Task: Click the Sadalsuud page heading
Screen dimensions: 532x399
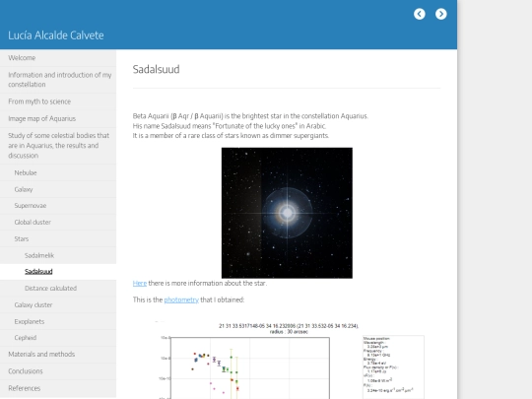Action: [x=156, y=69]
